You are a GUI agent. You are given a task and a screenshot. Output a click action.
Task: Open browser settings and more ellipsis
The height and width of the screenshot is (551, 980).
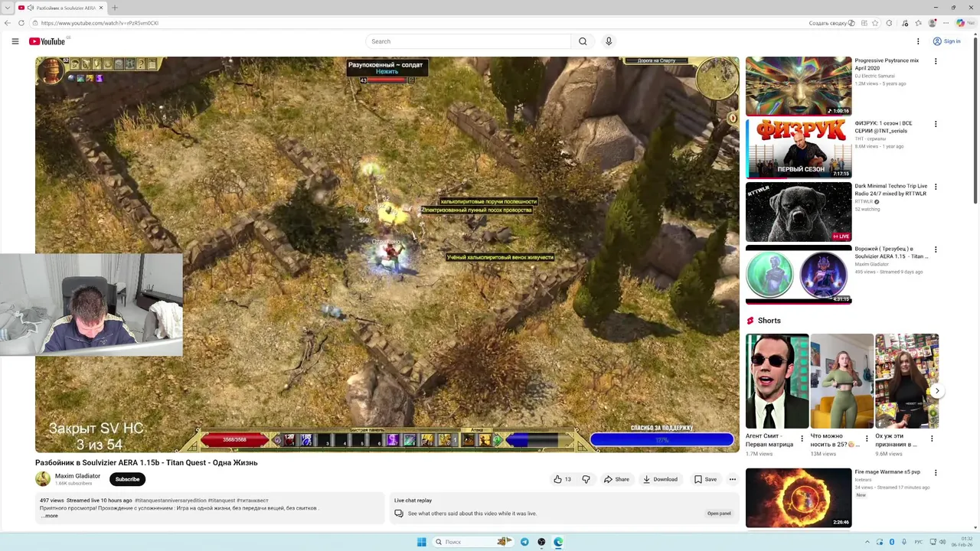946,23
